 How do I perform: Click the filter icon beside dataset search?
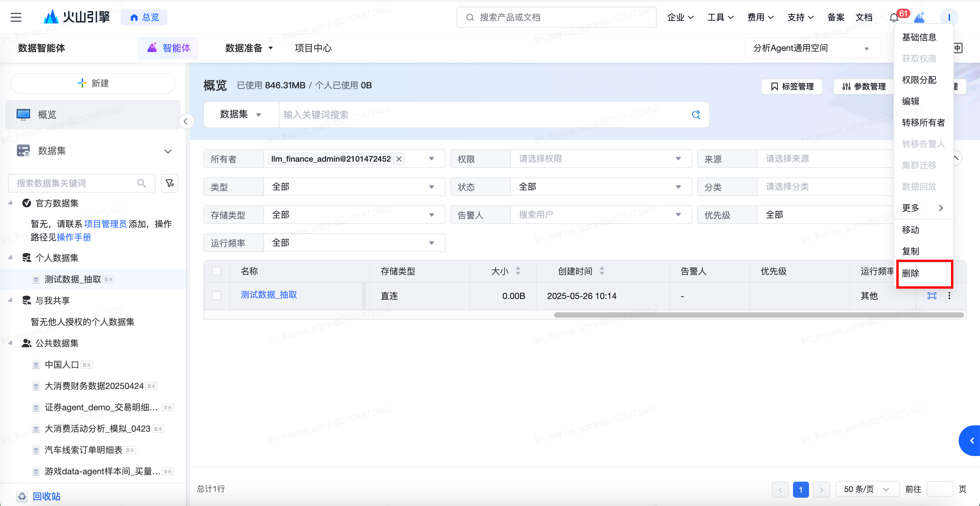click(170, 183)
